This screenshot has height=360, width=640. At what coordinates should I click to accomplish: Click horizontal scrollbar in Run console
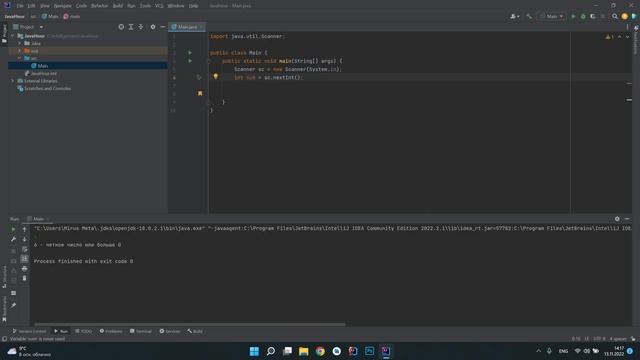190,324
